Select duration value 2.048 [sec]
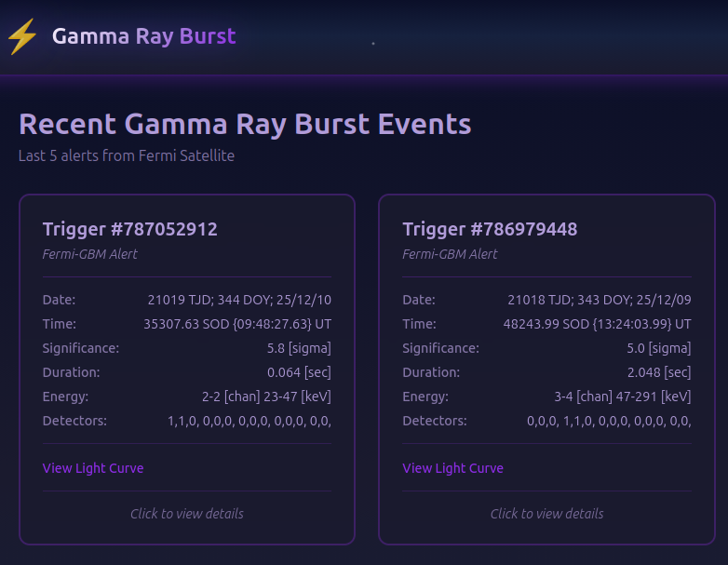The image size is (728, 565). tap(659, 372)
